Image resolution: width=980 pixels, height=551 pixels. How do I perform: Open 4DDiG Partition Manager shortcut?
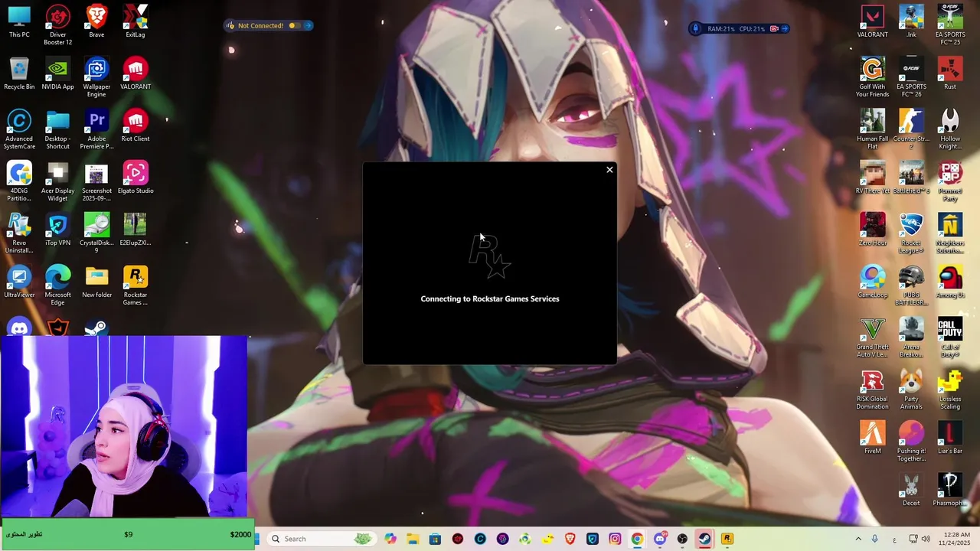19,181
